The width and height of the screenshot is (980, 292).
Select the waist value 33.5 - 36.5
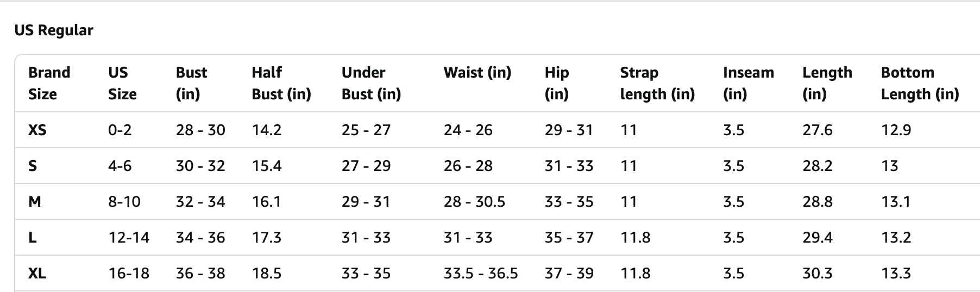click(x=480, y=274)
